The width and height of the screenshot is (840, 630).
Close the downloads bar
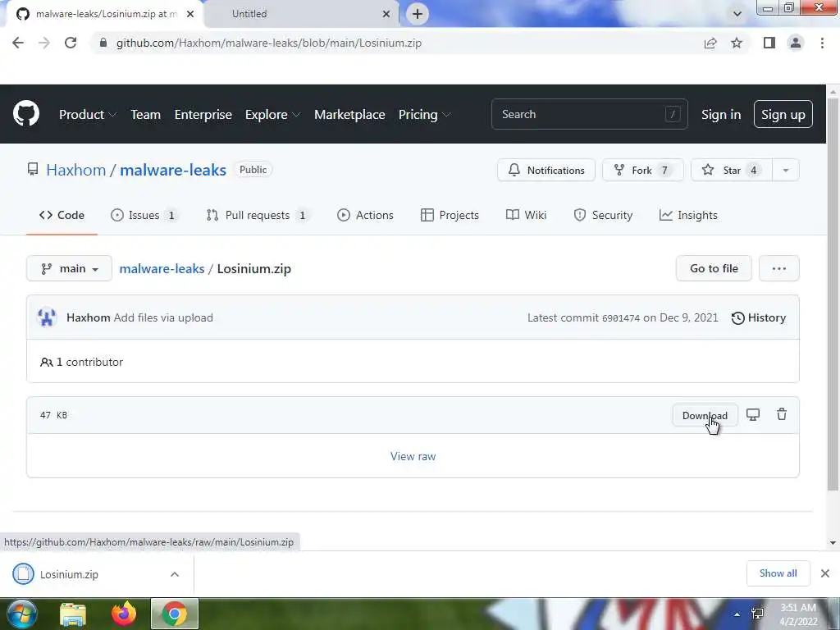tap(825, 573)
